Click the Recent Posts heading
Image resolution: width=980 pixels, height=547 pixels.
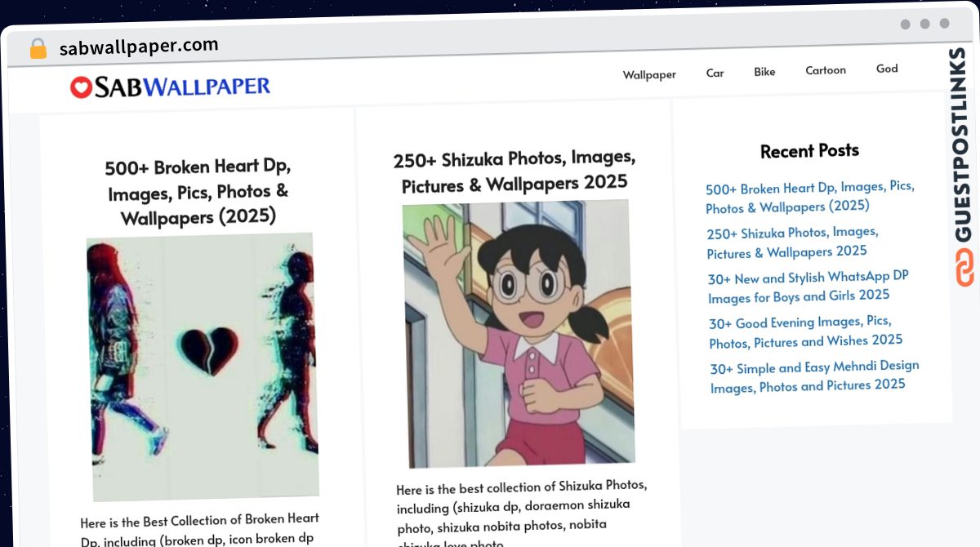coord(809,151)
